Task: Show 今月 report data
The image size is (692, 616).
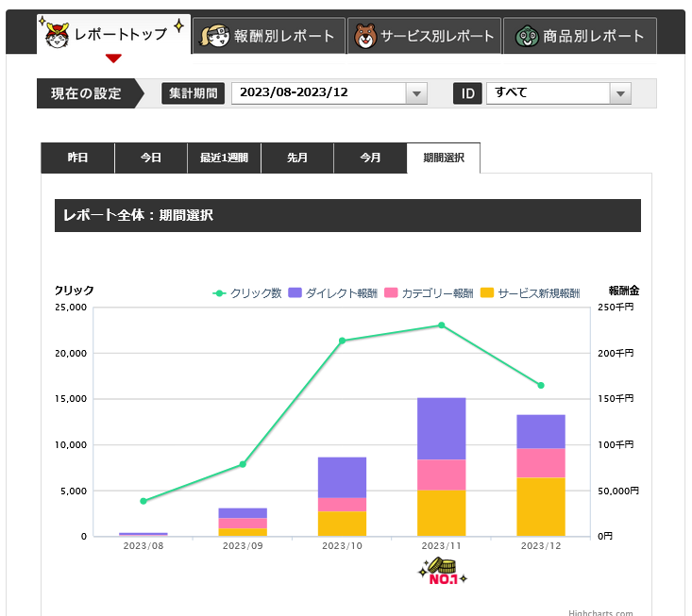Action: click(370, 158)
